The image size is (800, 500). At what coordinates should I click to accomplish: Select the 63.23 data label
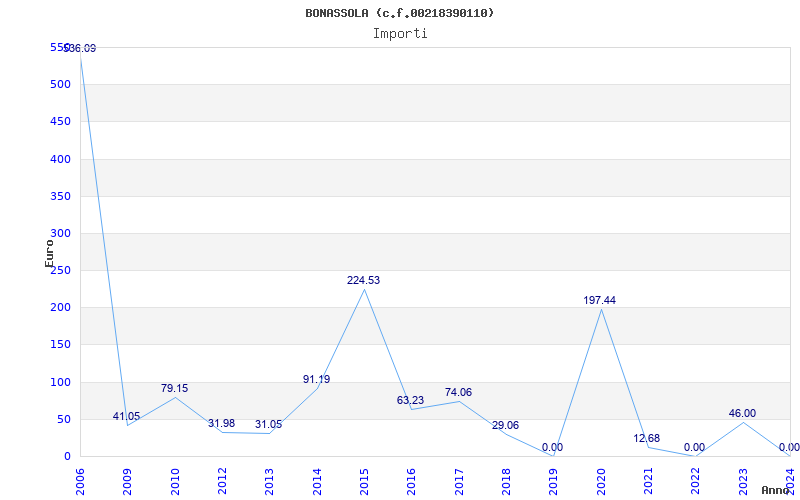(x=410, y=401)
